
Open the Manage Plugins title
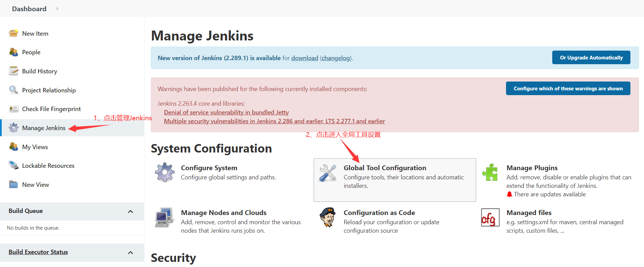pos(532,168)
